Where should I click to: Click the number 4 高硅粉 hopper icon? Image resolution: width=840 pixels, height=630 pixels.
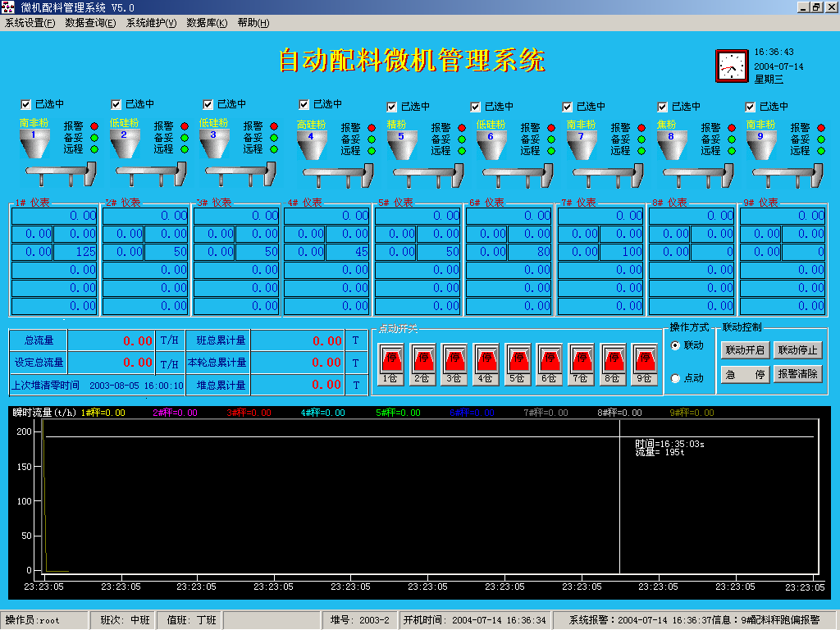click(x=311, y=144)
